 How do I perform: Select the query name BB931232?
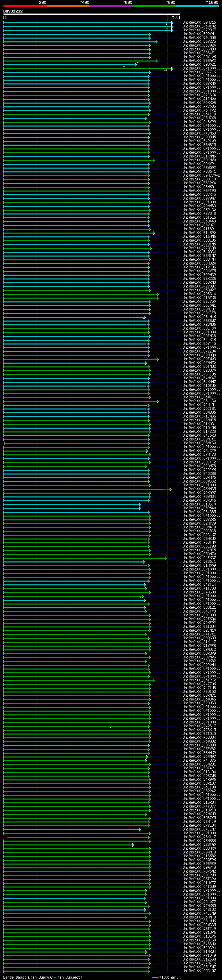pos(13,11)
